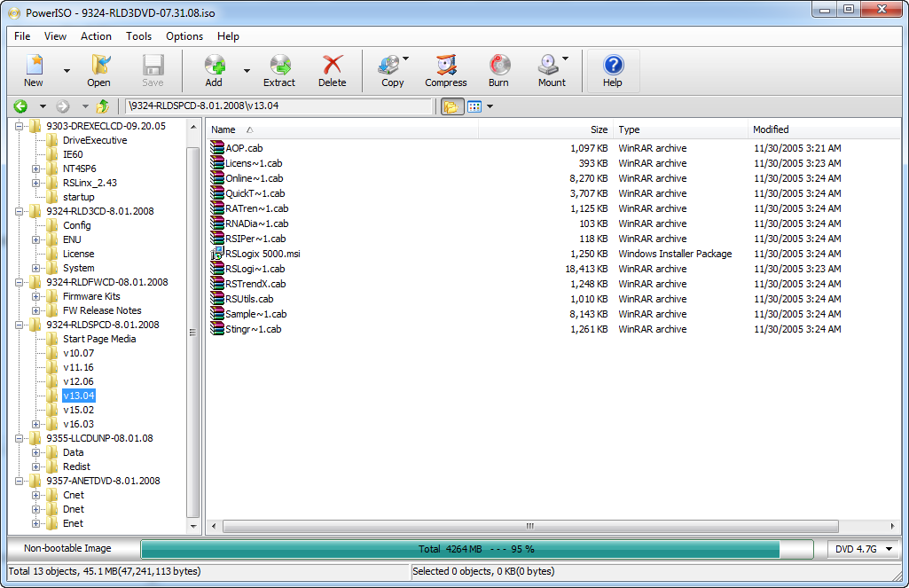Screen dimensions: 909x588
Task: Sort by the Size column header
Action: (545, 129)
